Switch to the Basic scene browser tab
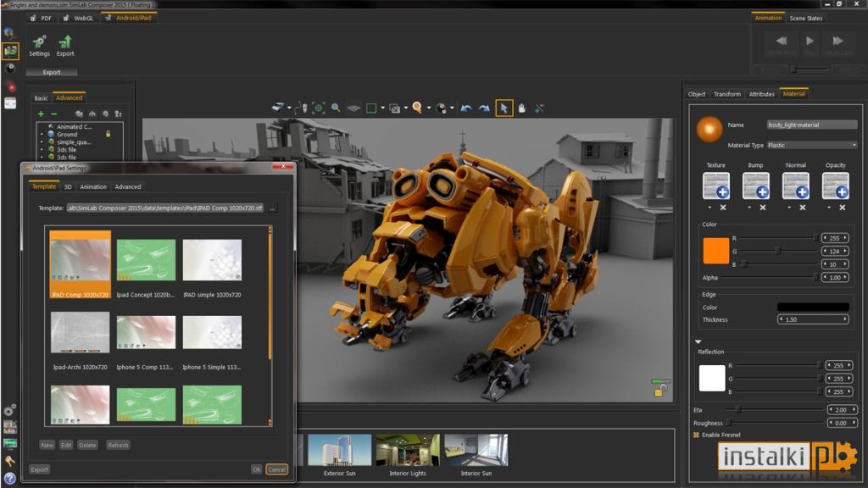This screenshot has height=488, width=868. [41, 98]
